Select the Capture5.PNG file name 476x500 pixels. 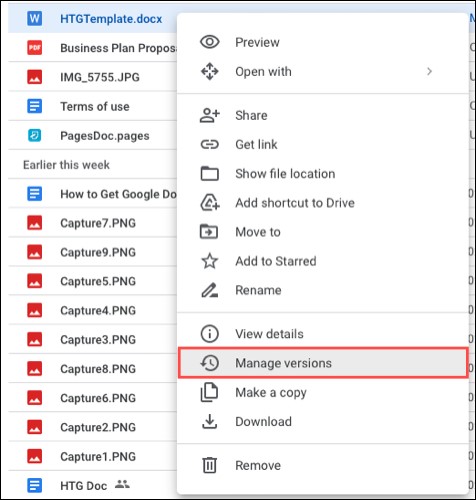point(98,281)
